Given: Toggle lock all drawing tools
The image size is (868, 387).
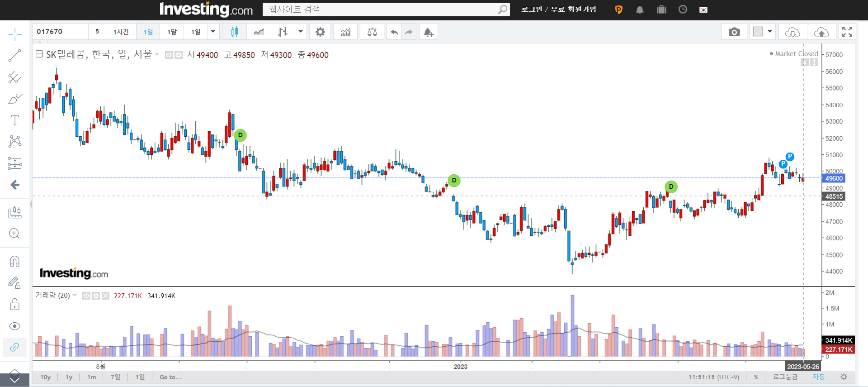Looking at the screenshot, I should tap(14, 304).
